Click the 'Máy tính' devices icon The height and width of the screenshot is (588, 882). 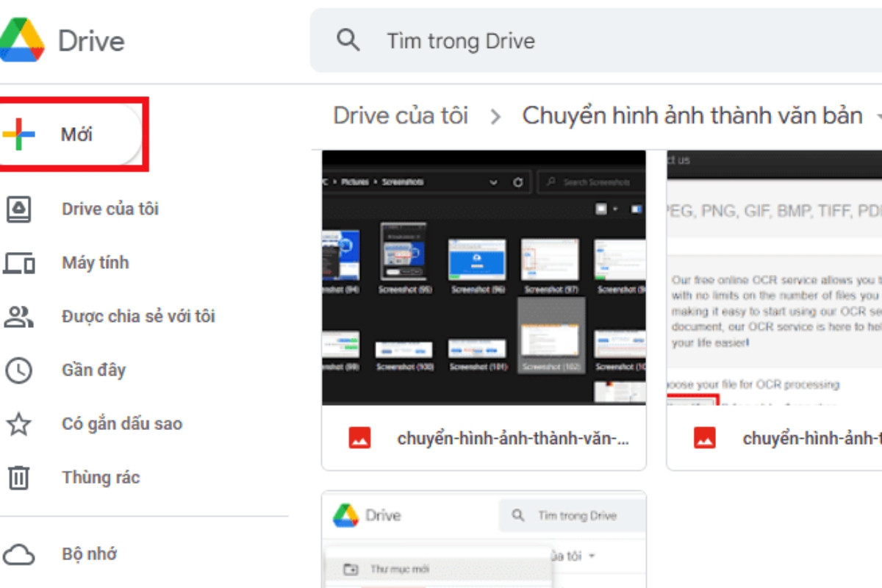click(18, 263)
